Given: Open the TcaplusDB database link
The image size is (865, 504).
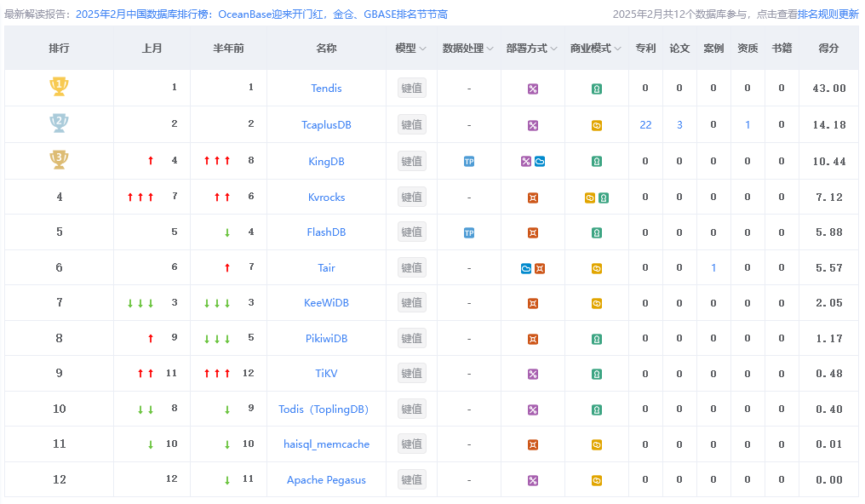Looking at the screenshot, I should click(x=327, y=125).
